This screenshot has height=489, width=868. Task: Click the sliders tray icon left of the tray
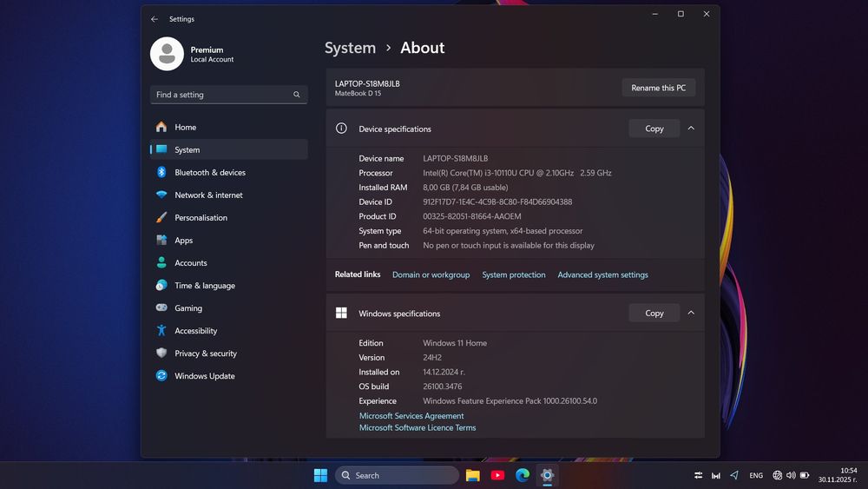pyautogui.click(x=698, y=475)
